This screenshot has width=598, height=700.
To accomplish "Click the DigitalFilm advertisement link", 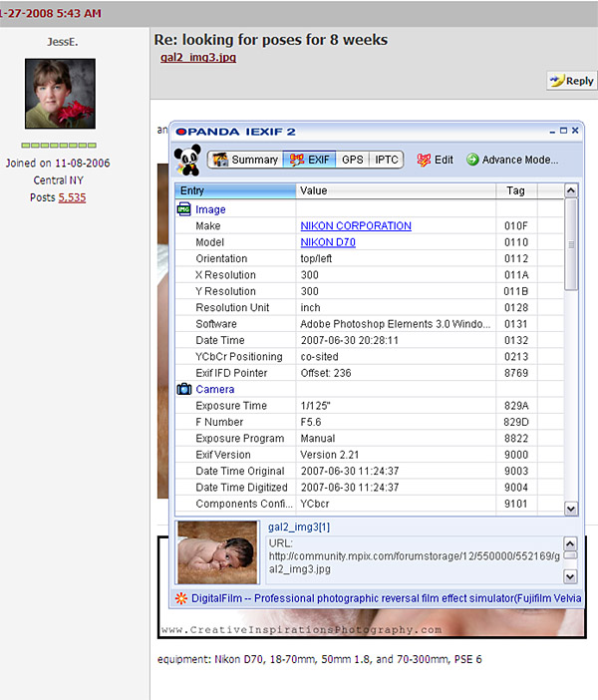I will click(386, 598).
